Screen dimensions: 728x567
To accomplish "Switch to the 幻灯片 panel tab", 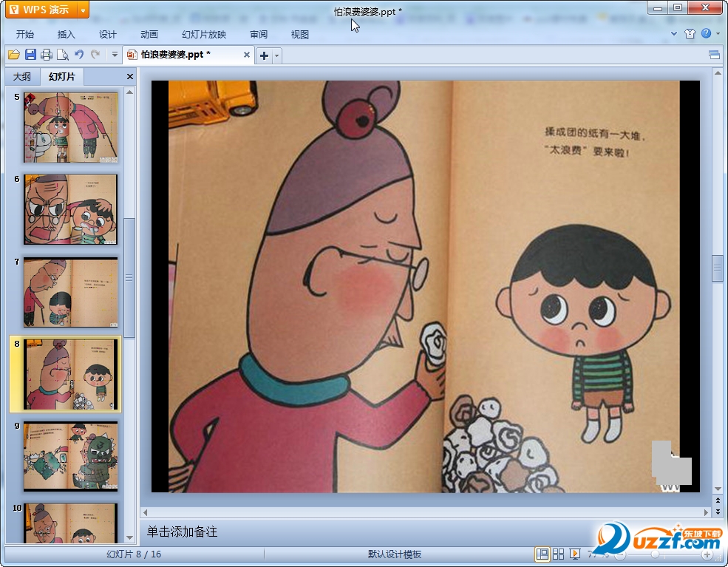I will [x=62, y=77].
